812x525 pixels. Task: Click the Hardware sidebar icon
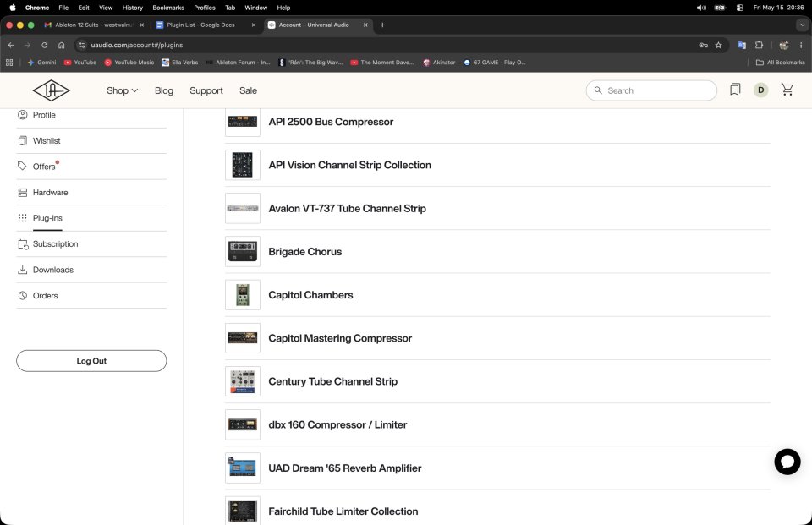[x=22, y=193]
